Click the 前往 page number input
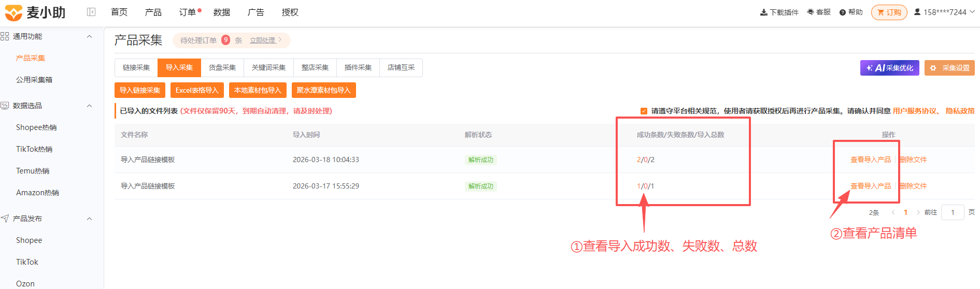This screenshot has height=289, width=980. click(953, 212)
